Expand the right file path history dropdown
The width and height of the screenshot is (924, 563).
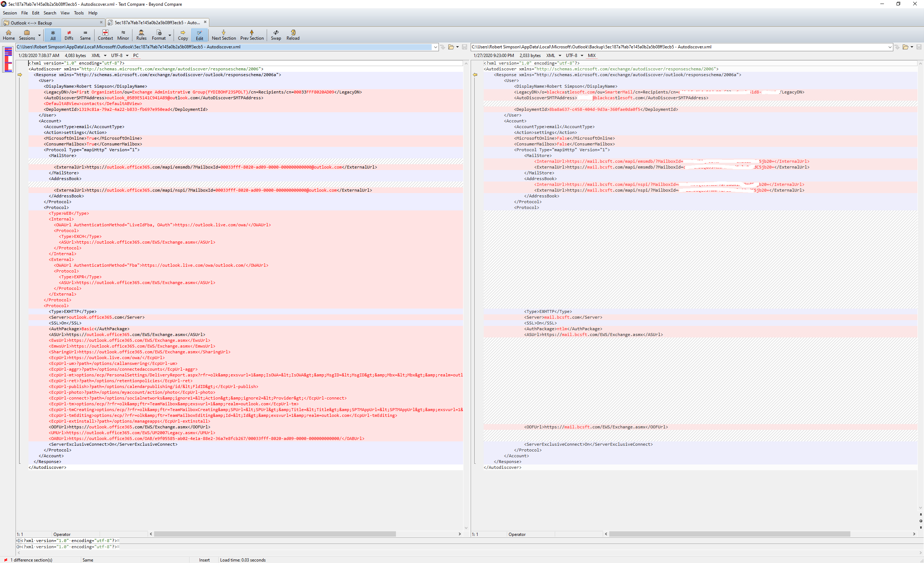[x=889, y=47]
